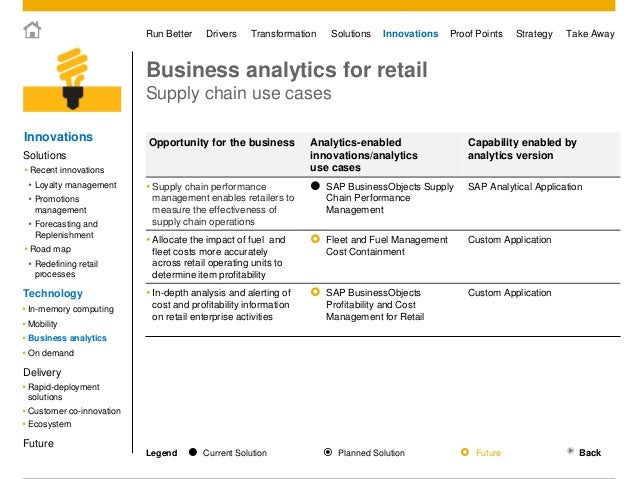Click 'Fleet and Fuel Management Cost Containment' text
The height and width of the screenshot is (479, 638).
click(x=387, y=246)
